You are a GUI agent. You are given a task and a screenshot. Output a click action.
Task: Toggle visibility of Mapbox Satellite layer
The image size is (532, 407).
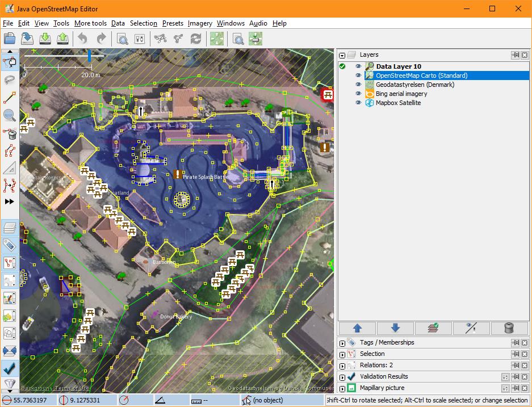tap(358, 103)
